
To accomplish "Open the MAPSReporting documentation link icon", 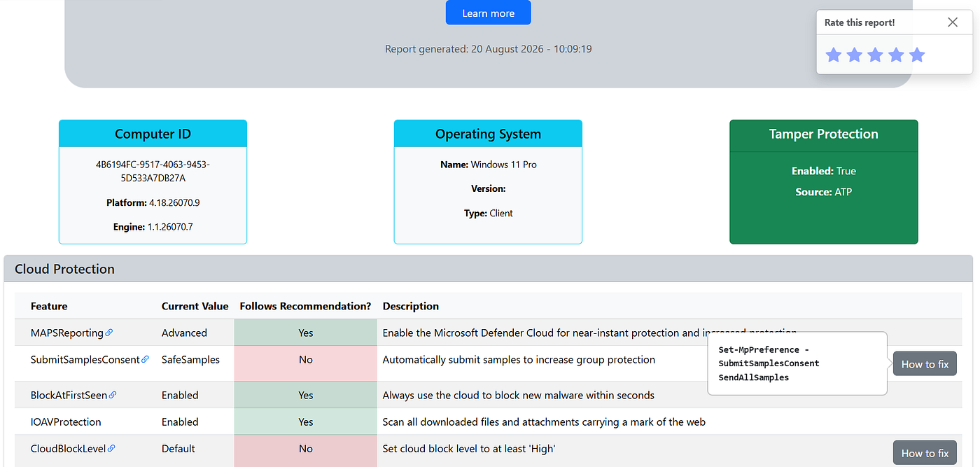I will pyautogui.click(x=109, y=333).
